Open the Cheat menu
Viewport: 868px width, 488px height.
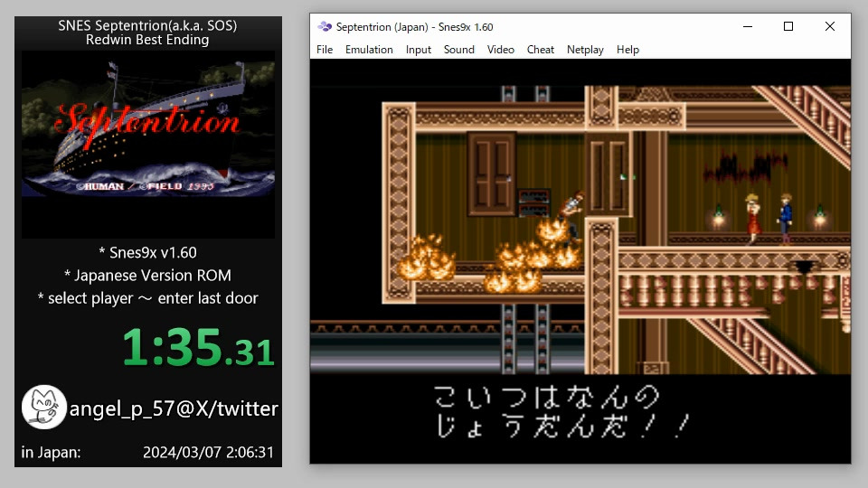(x=541, y=50)
